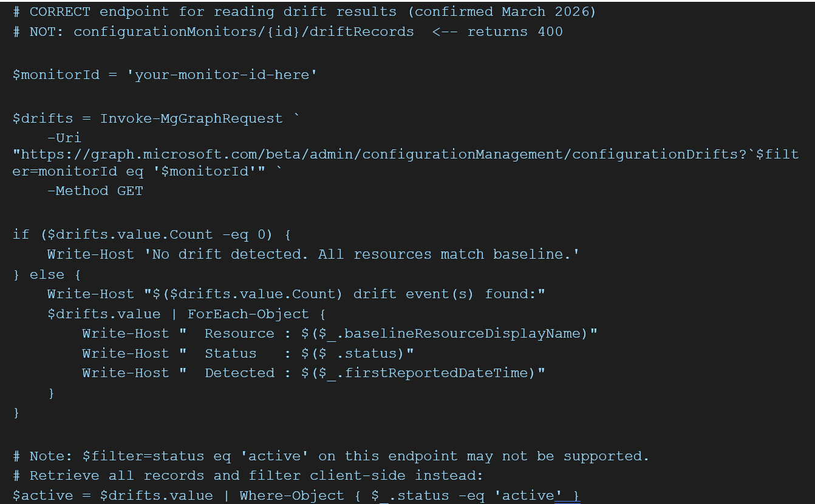
Task: Click the 'your-monitor-id-here' string value
Action: pos(226,75)
